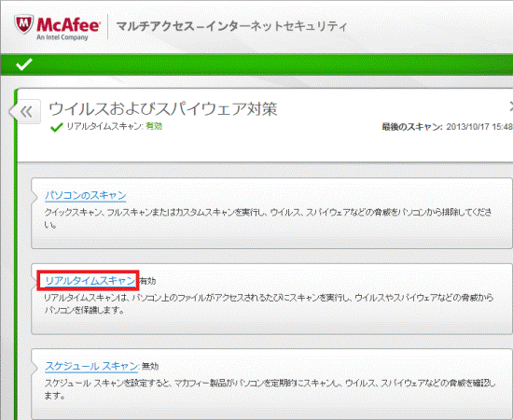
Task: Click 無効 label next to スケジュール スキャン
Action: click(x=150, y=366)
